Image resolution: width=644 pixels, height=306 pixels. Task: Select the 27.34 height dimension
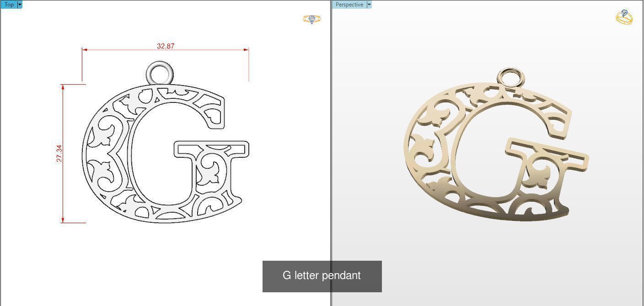(x=59, y=153)
